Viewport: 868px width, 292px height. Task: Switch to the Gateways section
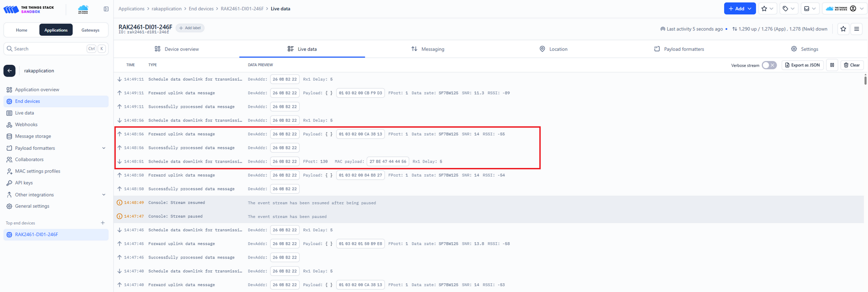click(90, 30)
